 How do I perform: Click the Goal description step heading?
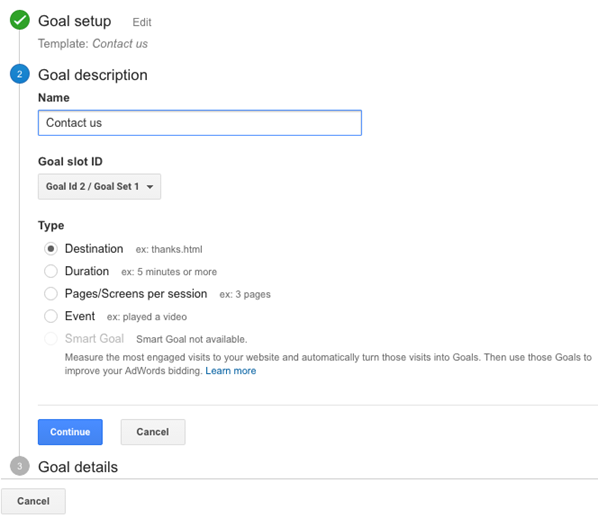pos(93,75)
